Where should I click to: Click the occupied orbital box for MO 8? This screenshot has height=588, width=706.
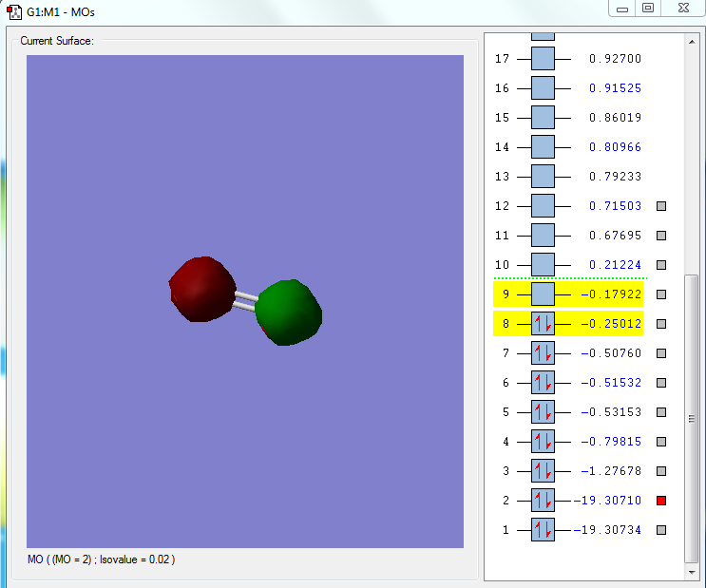(x=543, y=324)
